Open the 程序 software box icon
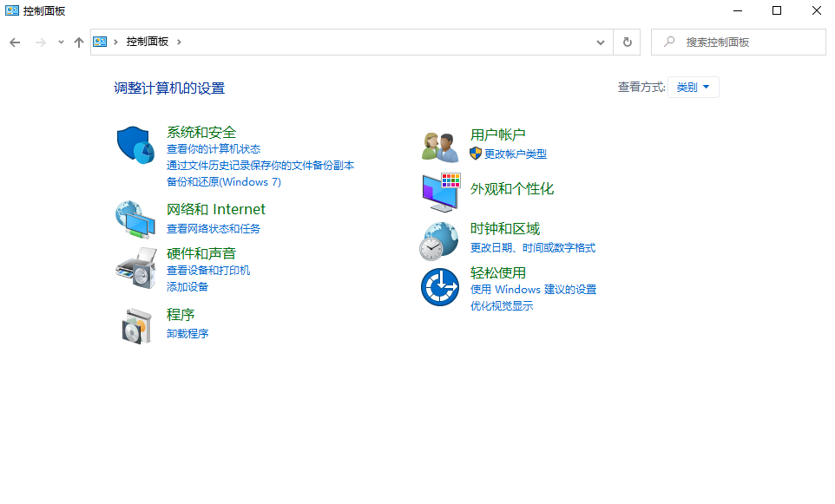The height and width of the screenshot is (504, 835). (136, 325)
